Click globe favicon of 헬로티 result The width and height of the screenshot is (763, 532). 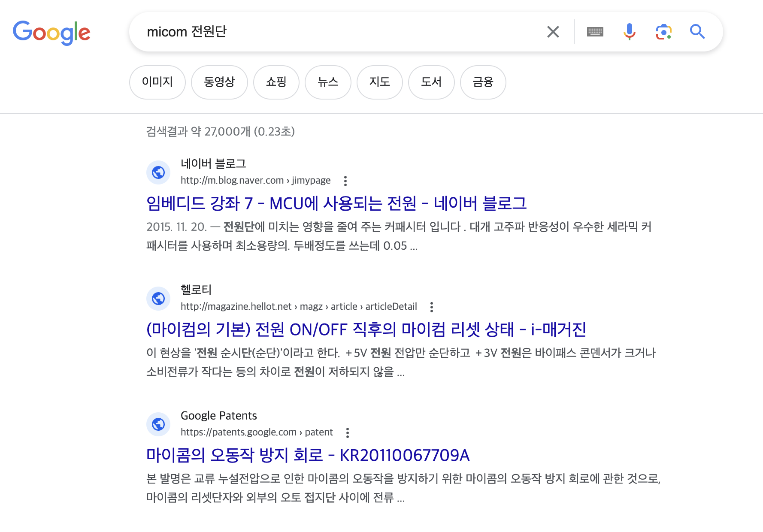(158, 299)
